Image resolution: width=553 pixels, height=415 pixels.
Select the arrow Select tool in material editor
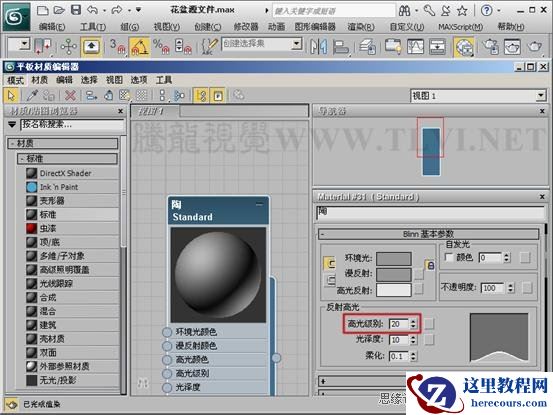pos(11,96)
